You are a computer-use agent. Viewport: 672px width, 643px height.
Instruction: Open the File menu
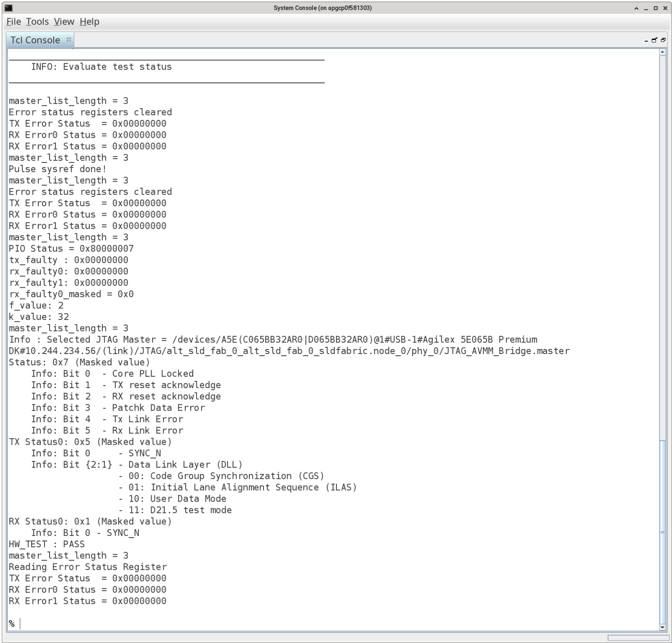pos(14,22)
